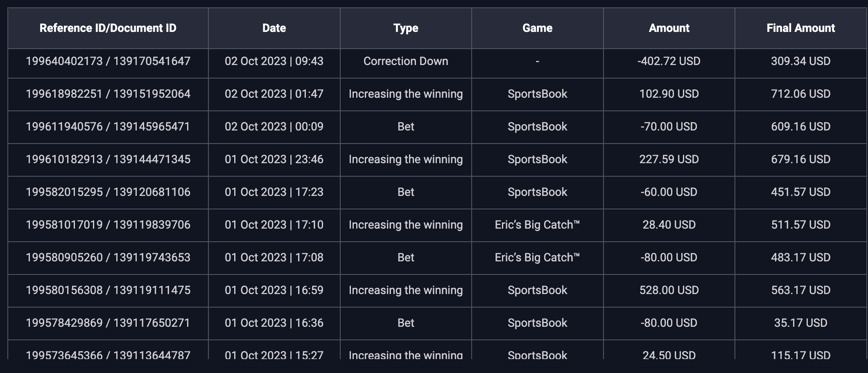Screen dimensions: 868x373
Task: Click the 528.00 USD amount cell
Action: (669, 290)
